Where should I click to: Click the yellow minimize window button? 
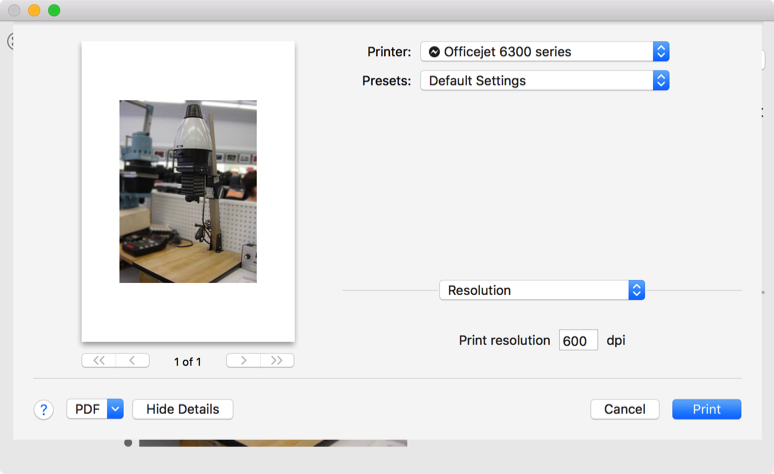34,10
